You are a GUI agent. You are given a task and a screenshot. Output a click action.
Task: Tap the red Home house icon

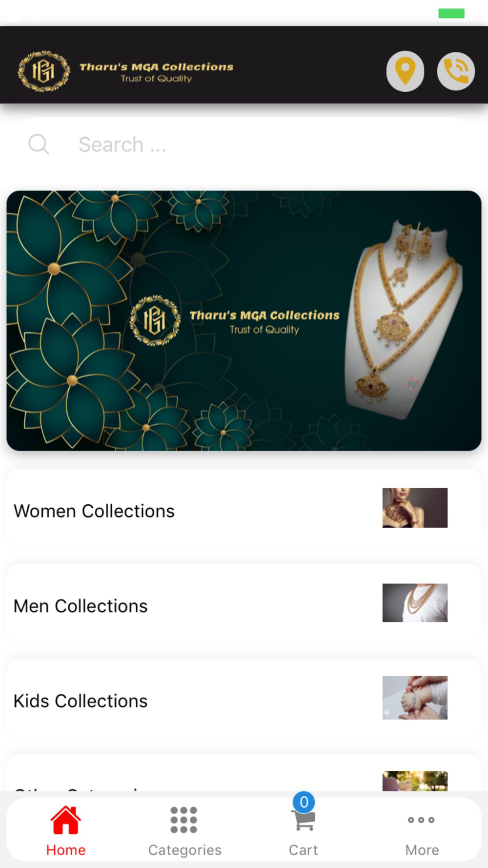coord(66,820)
